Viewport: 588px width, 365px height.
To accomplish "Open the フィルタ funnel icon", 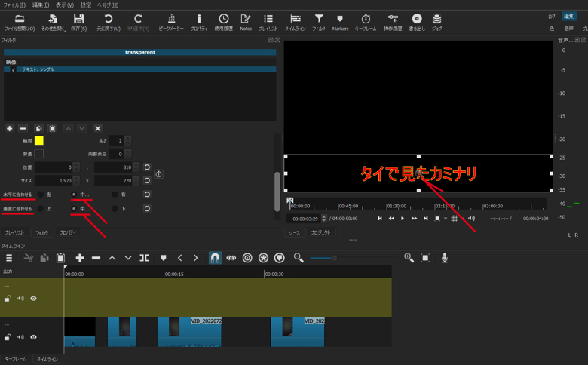I will pyautogui.click(x=319, y=19).
